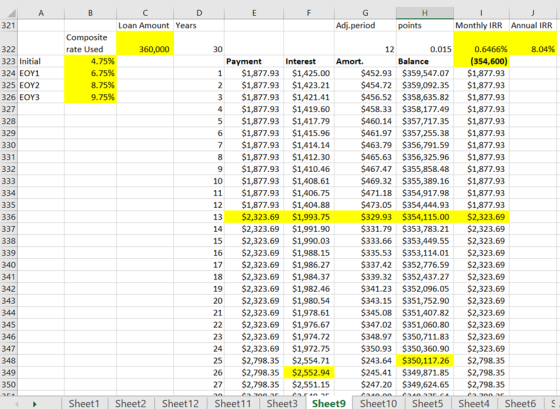Select the highlighted column H header
This screenshot has width=560, height=409.
[425, 13]
